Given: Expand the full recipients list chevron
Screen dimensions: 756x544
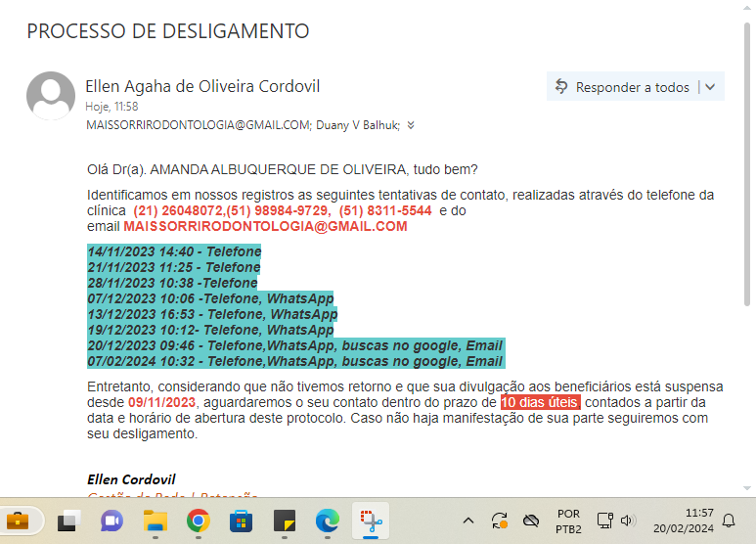Looking at the screenshot, I should click(x=411, y=125).
